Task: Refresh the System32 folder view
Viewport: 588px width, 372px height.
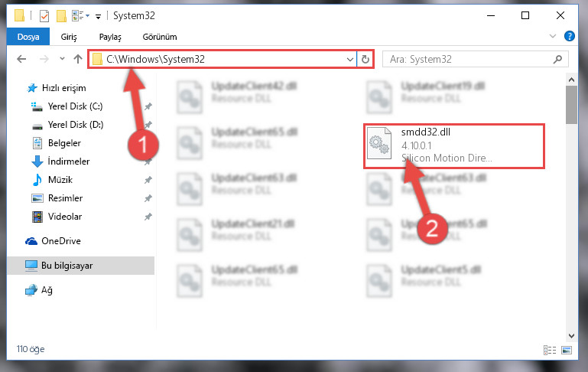Action: (x=365, y=59)
